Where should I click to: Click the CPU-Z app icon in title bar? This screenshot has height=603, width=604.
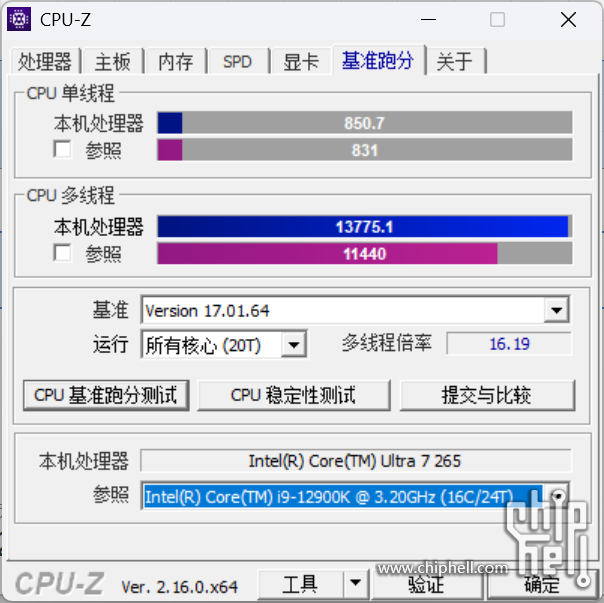tap(19, 19)
